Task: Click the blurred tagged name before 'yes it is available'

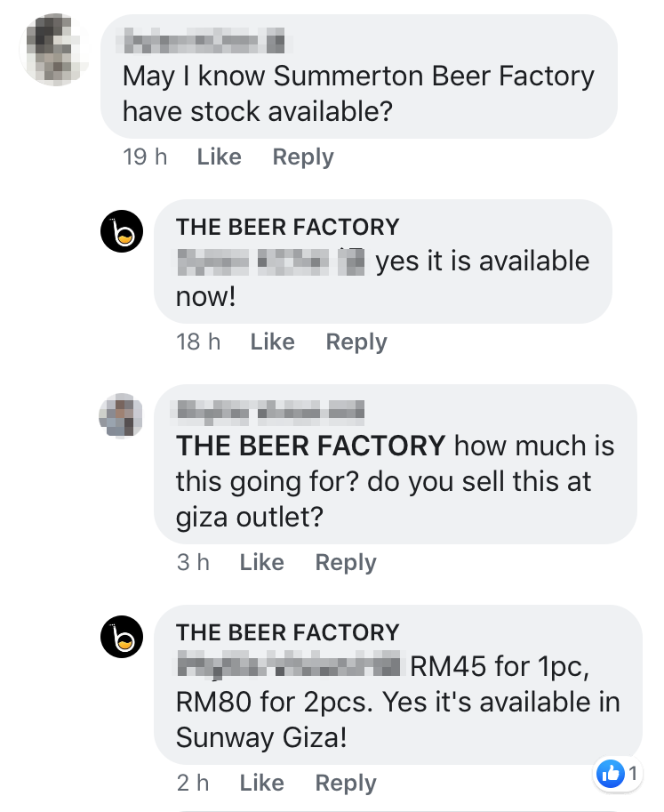Action: 271,261
